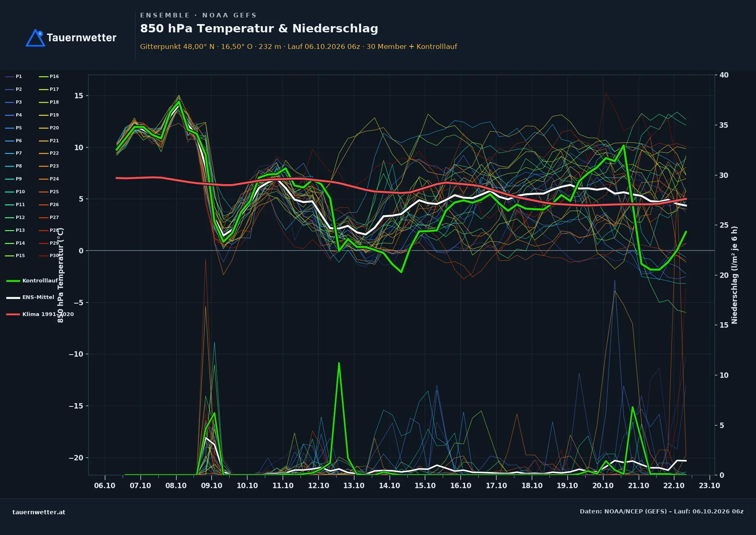Screen dimensions: 756x535
Task: Click the 15.10 date label on the x-axis
Action: click(425, 486)
